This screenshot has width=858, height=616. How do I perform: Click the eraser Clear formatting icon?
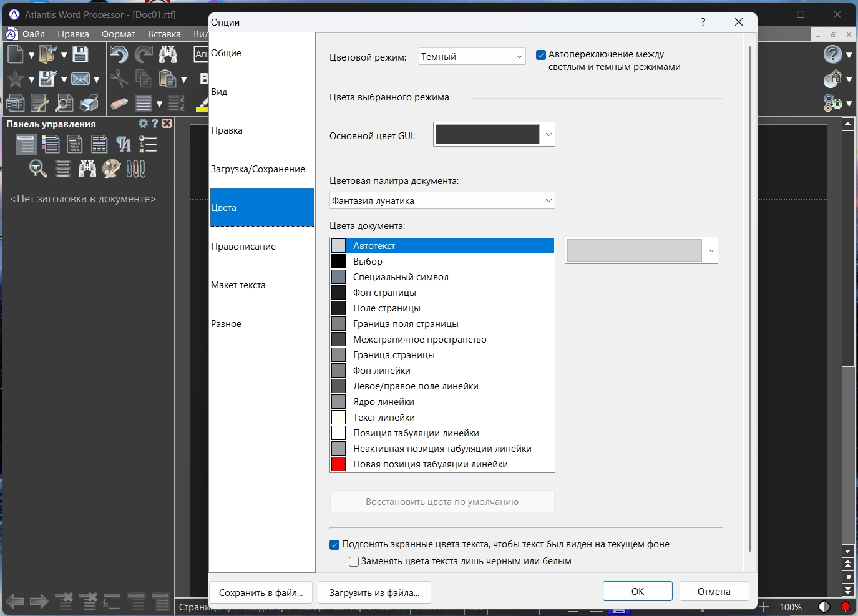(x=119, y=103)
